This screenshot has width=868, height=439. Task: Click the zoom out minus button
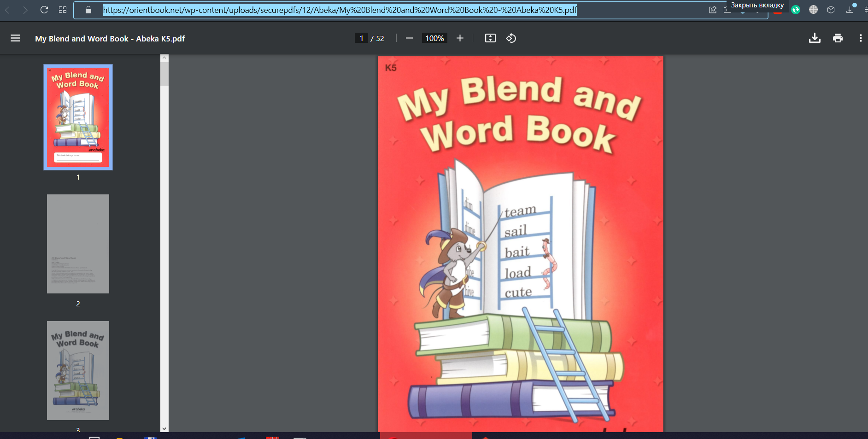[x=409, y=38]
